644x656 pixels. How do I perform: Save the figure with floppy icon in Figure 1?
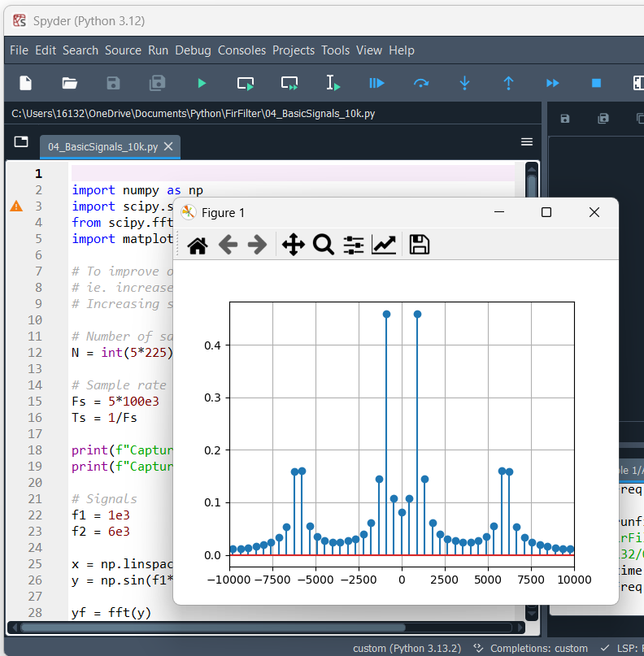tap(420, 245)
